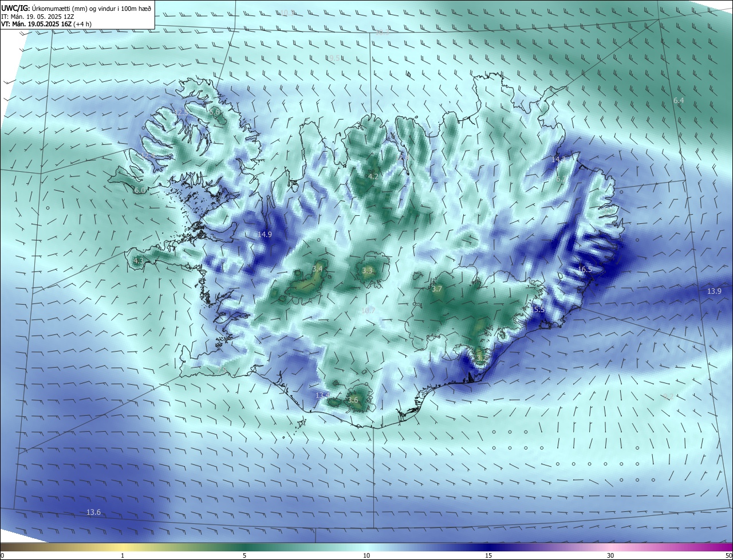Click the 14.9 precipitation value label
Image resolution: width=733 pixels, height=560 pixels.
pos(265,234)
